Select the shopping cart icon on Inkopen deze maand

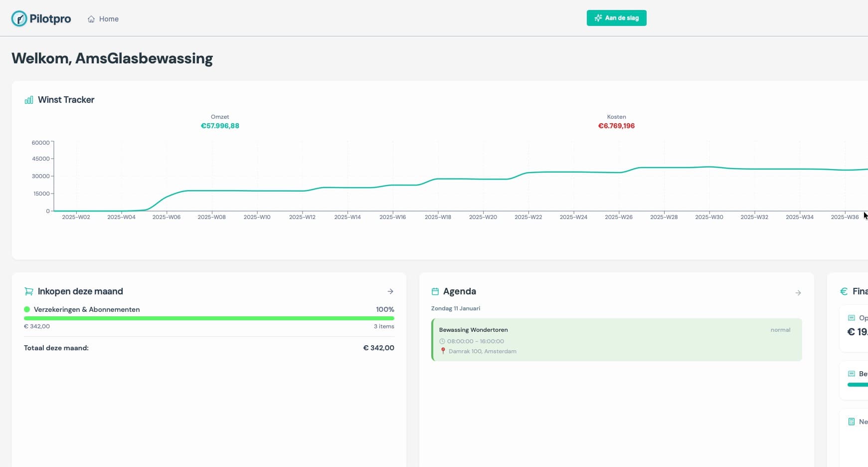click(29, 291)
